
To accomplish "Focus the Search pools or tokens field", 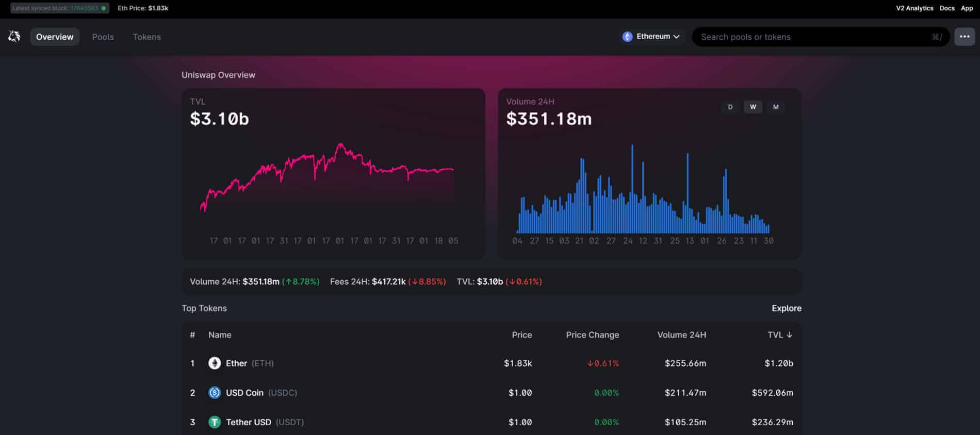I will 815,37.
